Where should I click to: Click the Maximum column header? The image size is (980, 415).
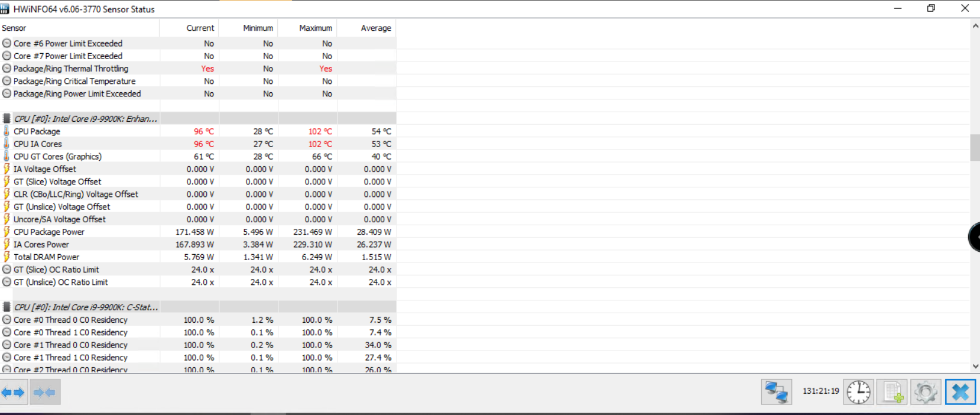[307, 28]
